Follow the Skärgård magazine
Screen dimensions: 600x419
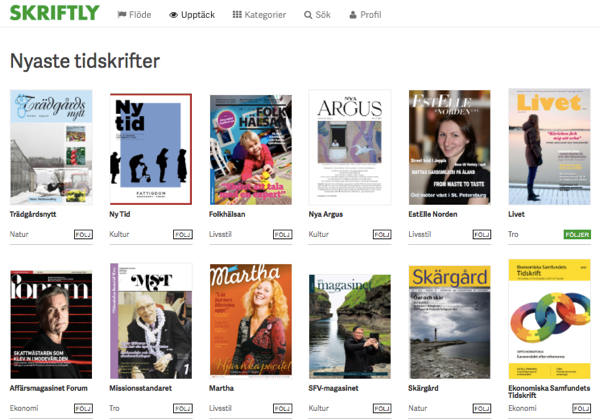[481, 408]
